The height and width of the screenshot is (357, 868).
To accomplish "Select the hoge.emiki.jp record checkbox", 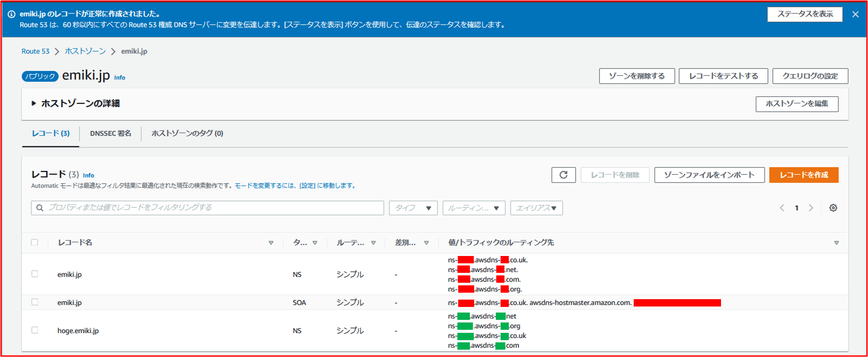I will [x=35, y=330].
